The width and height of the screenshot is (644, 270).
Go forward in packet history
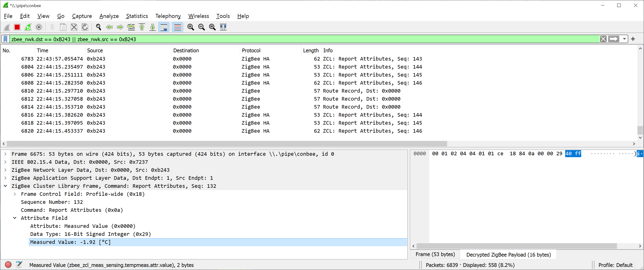coord(120,27)
